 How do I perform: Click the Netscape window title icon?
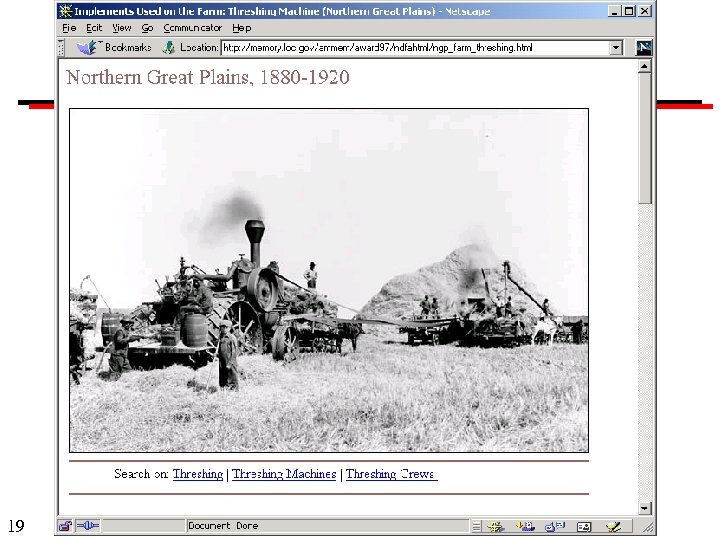point(66,11)
